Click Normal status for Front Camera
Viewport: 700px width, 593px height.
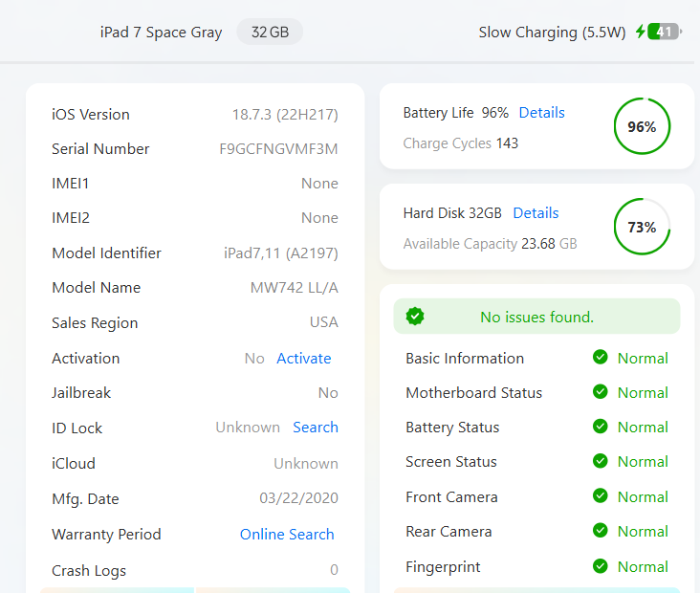tap(643, 496)
